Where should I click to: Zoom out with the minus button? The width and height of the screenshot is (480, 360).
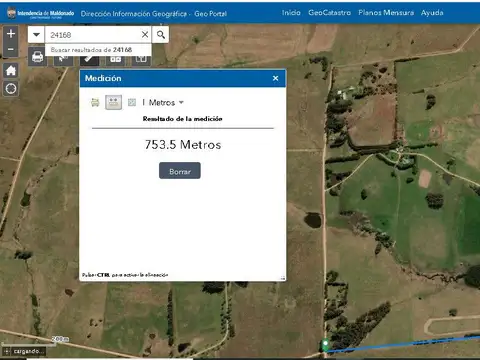pyautogui.click(x=11, y=49)
